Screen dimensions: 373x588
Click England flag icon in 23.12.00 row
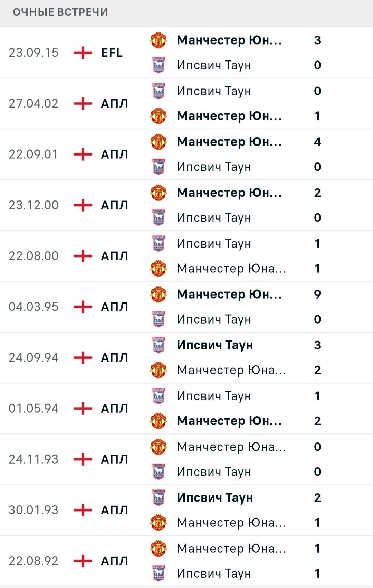(x=83, y=205)
